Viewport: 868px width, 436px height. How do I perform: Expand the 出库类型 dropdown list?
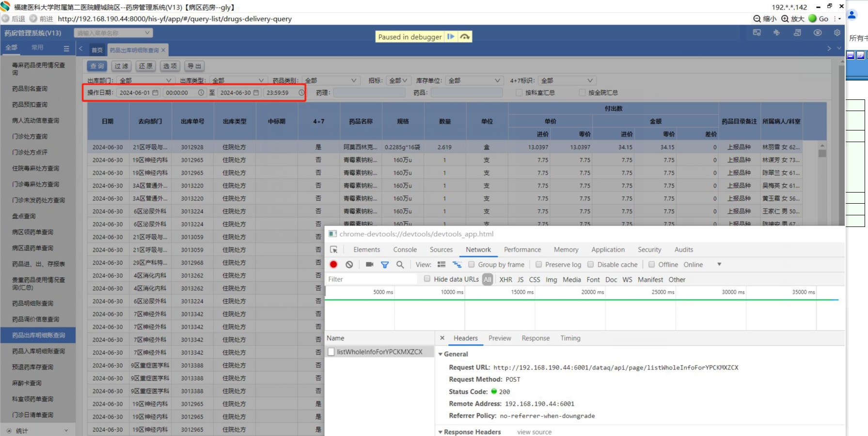click(237, 81)
